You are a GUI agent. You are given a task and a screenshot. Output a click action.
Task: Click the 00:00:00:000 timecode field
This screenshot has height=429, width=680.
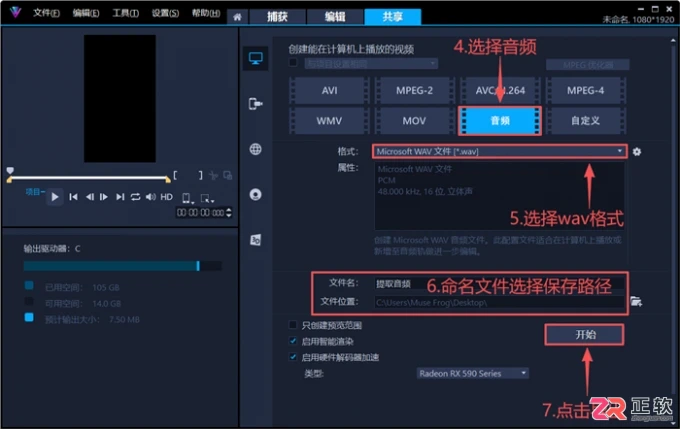200,213
